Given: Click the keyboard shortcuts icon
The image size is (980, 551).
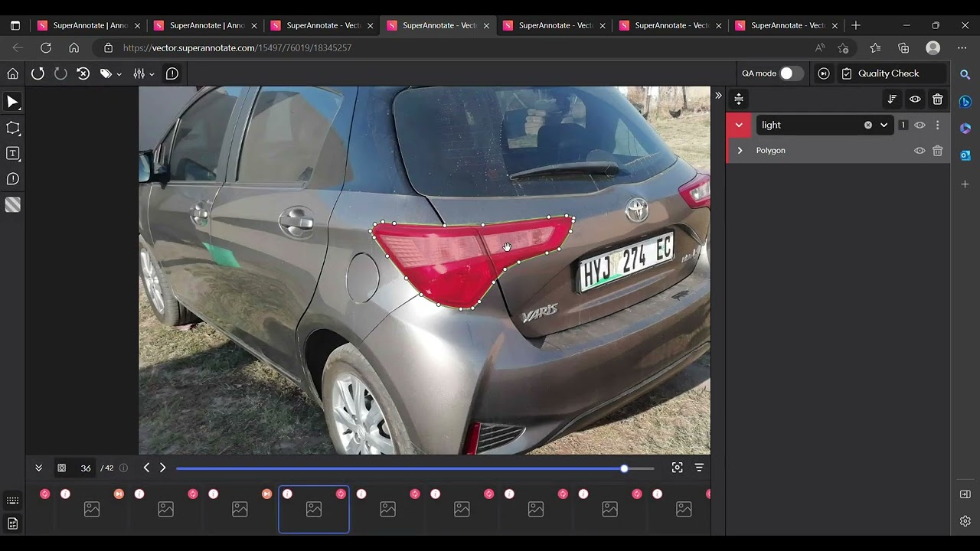Looking at the screenshot, I should click(12, 500).
